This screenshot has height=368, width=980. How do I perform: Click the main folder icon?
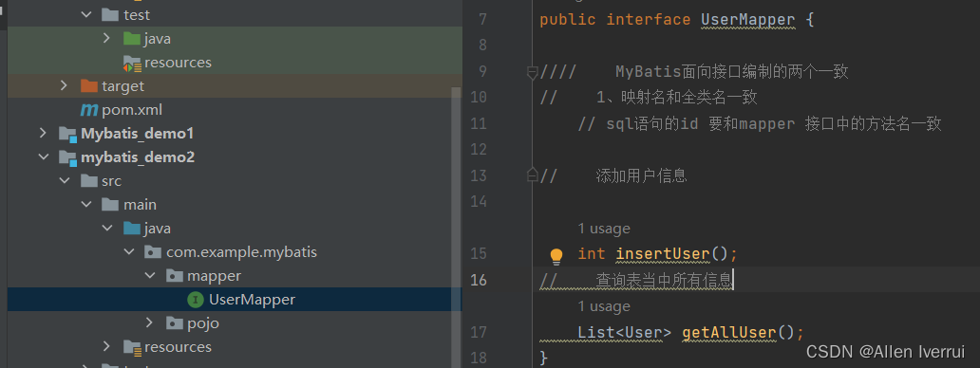(110, 205)
